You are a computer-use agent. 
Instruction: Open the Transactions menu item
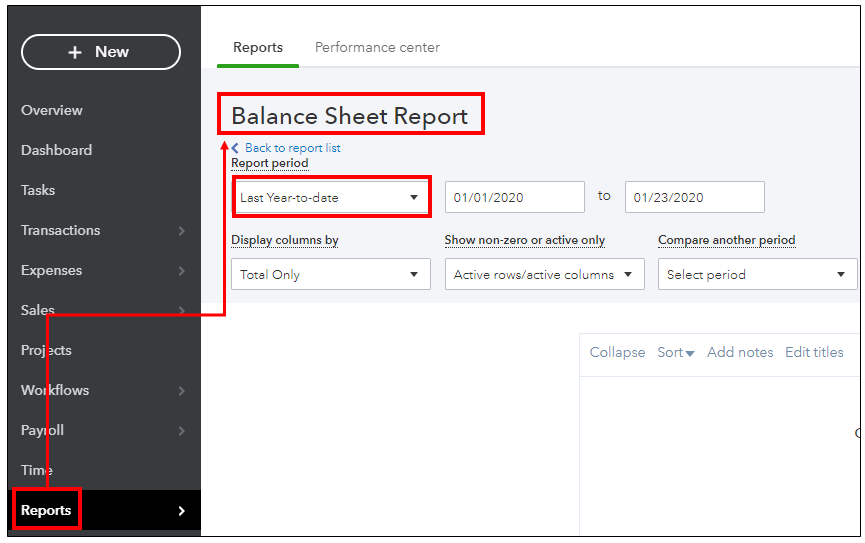point(61,230)
